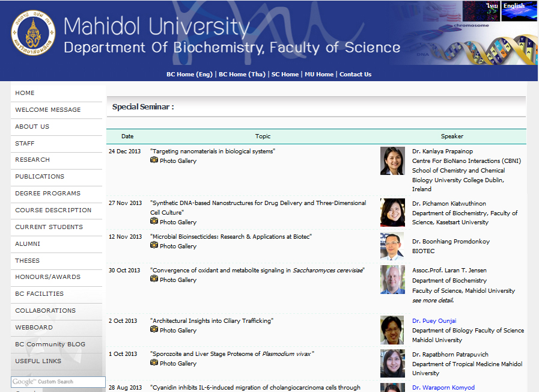
Task: Open SC Home in top navigation
Action: pyautogui.click(x=285, y=75)
